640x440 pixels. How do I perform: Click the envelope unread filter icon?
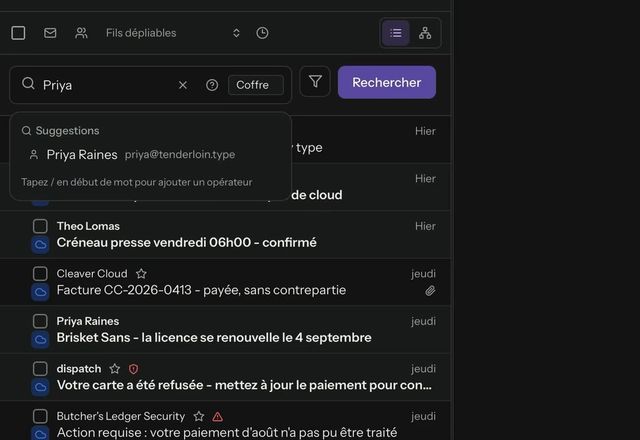50,33
